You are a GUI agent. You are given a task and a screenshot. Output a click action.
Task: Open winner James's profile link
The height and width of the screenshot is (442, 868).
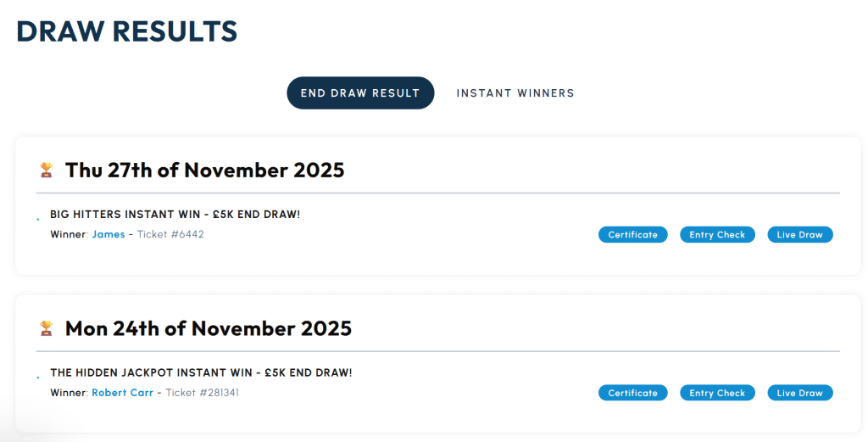click(108, 234)
